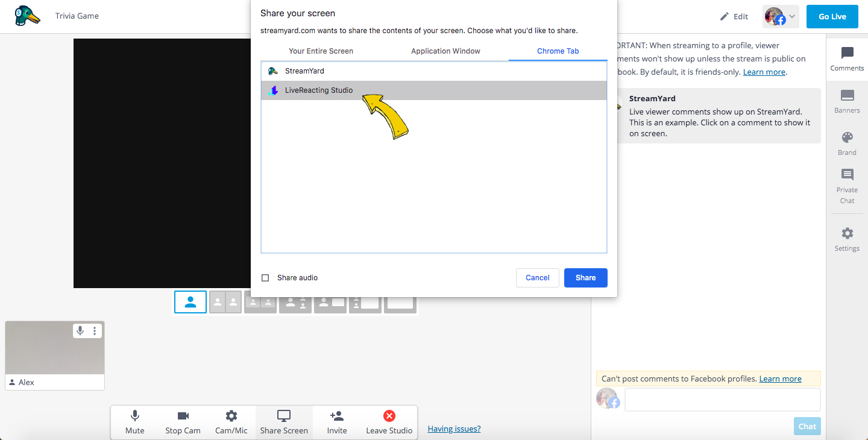This screenshot has width=868, height=440.
Task: Switch to Your Entire Screen tab
Action: (321, 51)
